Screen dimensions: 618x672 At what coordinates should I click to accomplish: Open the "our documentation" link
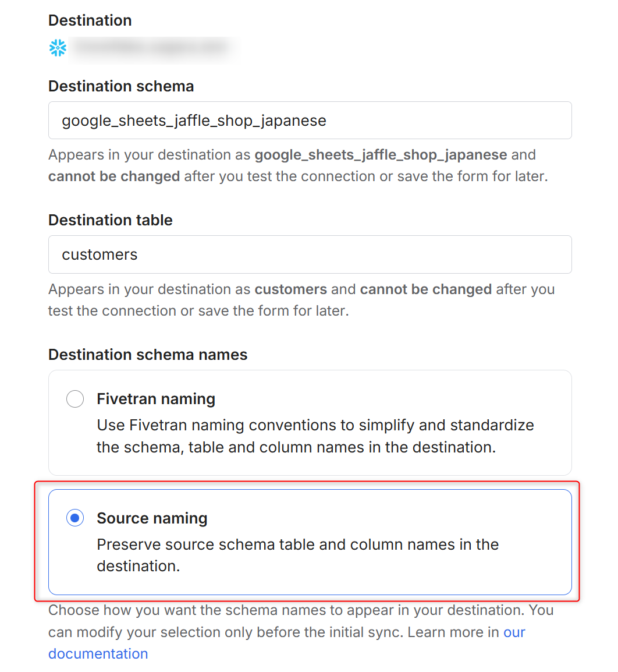tap(98, 653)
